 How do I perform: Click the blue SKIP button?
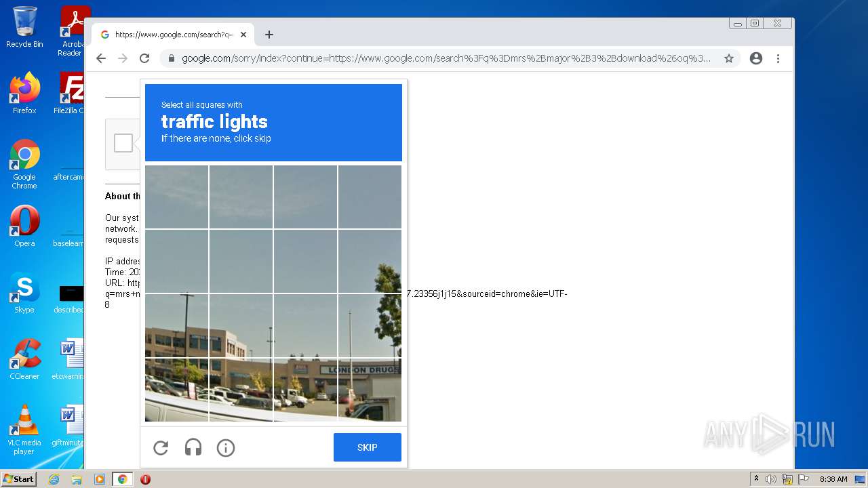coord(368,447)
